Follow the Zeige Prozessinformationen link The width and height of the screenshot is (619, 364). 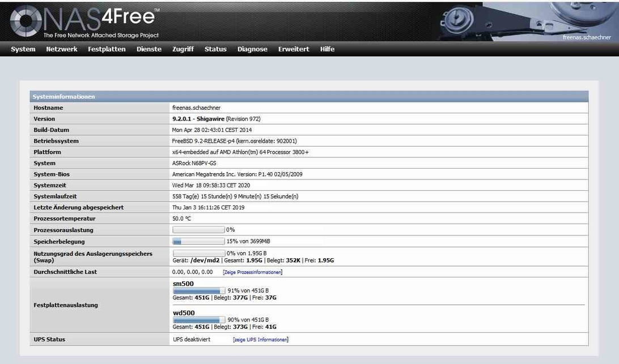252,272
